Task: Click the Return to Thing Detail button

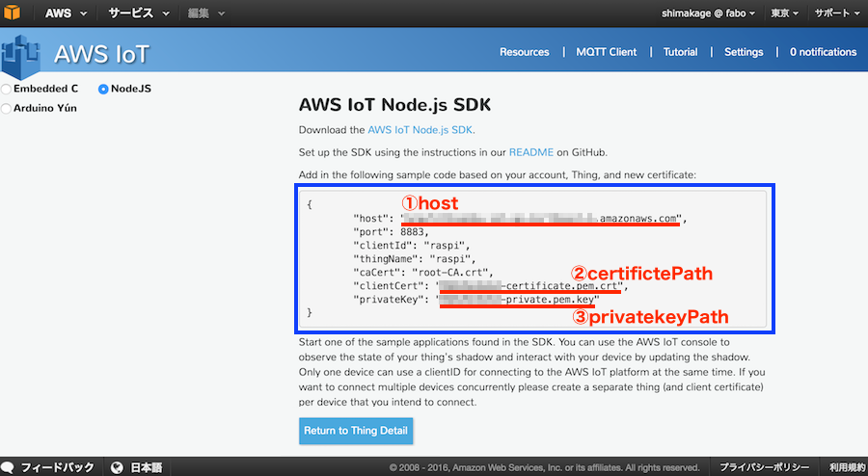Action: (x=356, y=431)
